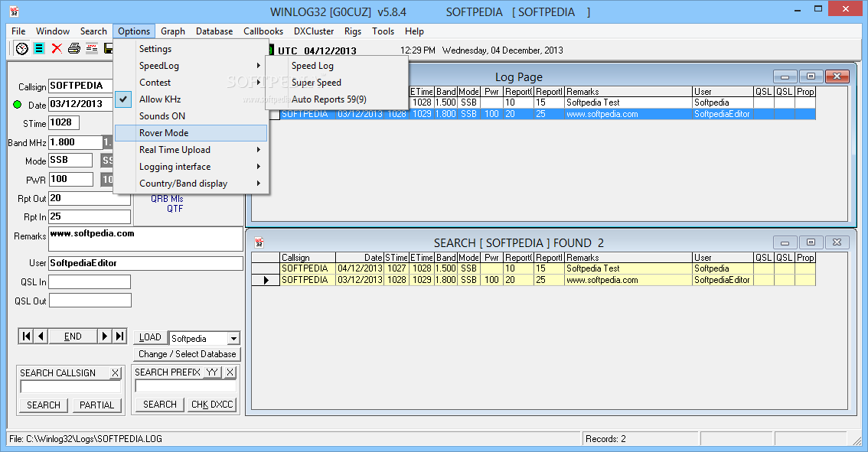
Task: Close the Log Page window
Action: (x=837, y=76)
